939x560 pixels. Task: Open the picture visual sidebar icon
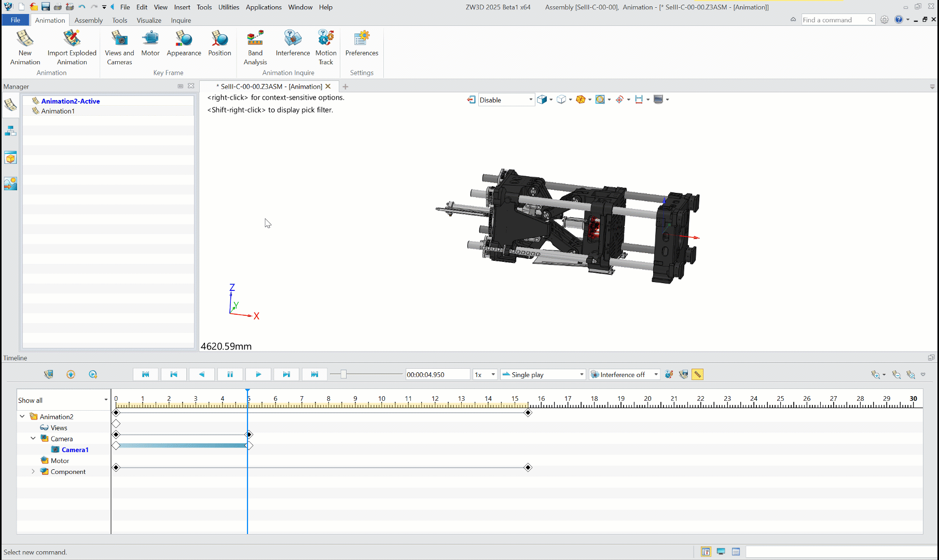[x=10, y=184]
